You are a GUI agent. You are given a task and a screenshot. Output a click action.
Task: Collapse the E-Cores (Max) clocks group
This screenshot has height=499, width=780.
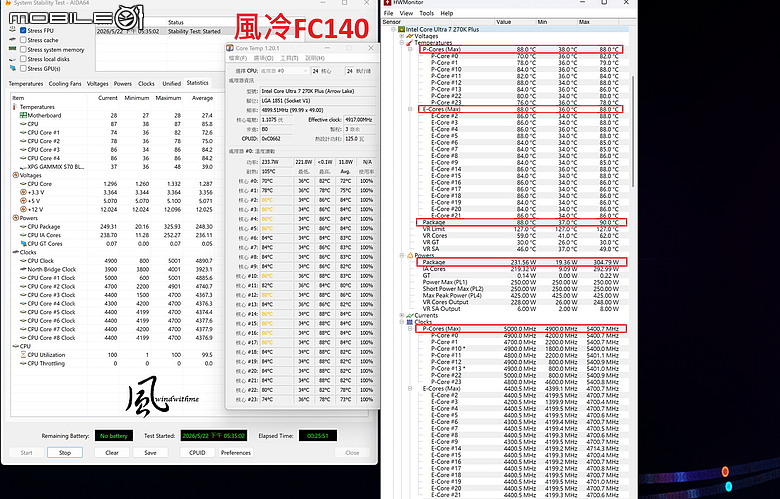click(x=410, y=389)
